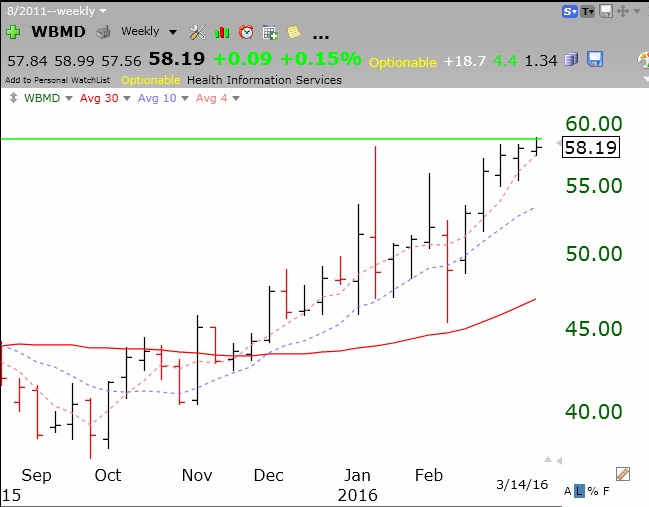The width and height of the screenshot is (649, 507).
Task: Click Health Information Services industry link
Action: click(264, 80)
